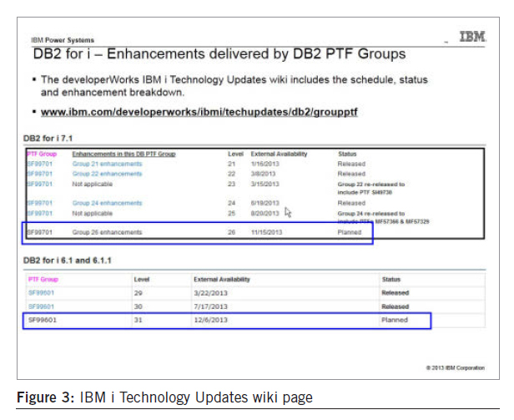Click the 'Status' header in the 7.1 table

click(x=347, y=154)
